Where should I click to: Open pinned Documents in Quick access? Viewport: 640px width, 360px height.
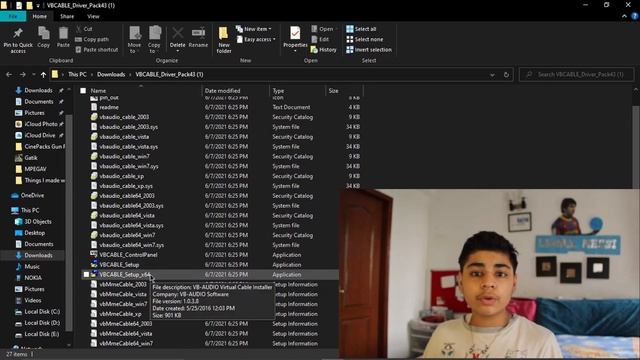38,102
